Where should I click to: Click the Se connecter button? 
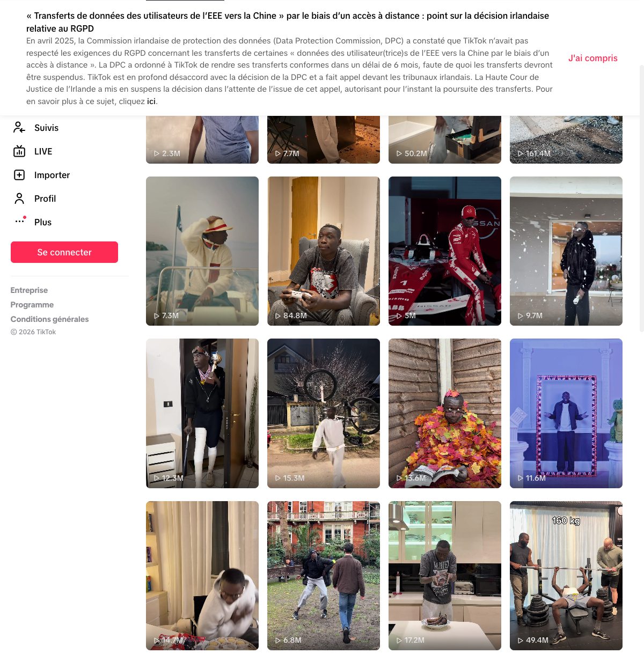[64, 252]
